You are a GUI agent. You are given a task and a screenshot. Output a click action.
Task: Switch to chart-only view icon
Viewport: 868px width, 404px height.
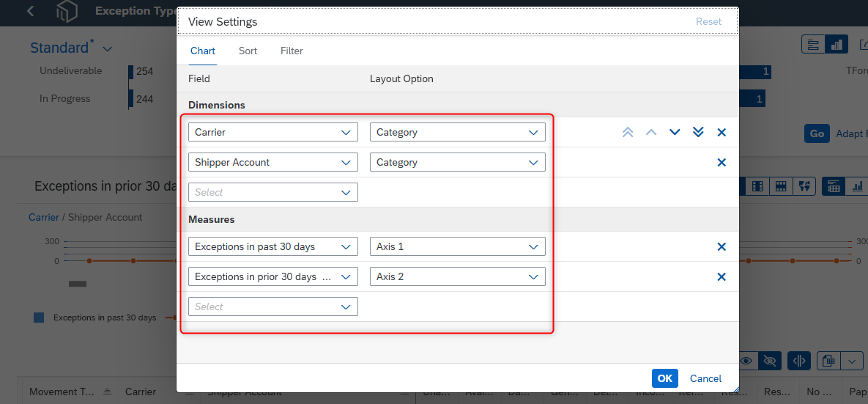(x=857, y=187)
